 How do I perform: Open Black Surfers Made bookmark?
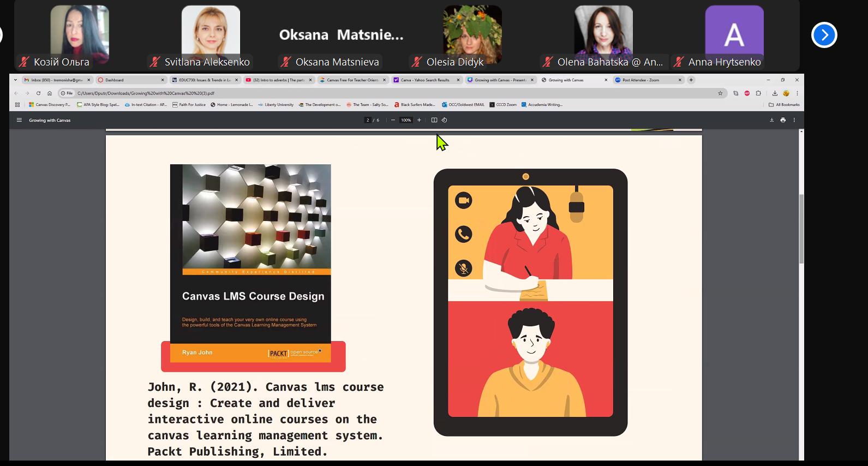(415, 105)
